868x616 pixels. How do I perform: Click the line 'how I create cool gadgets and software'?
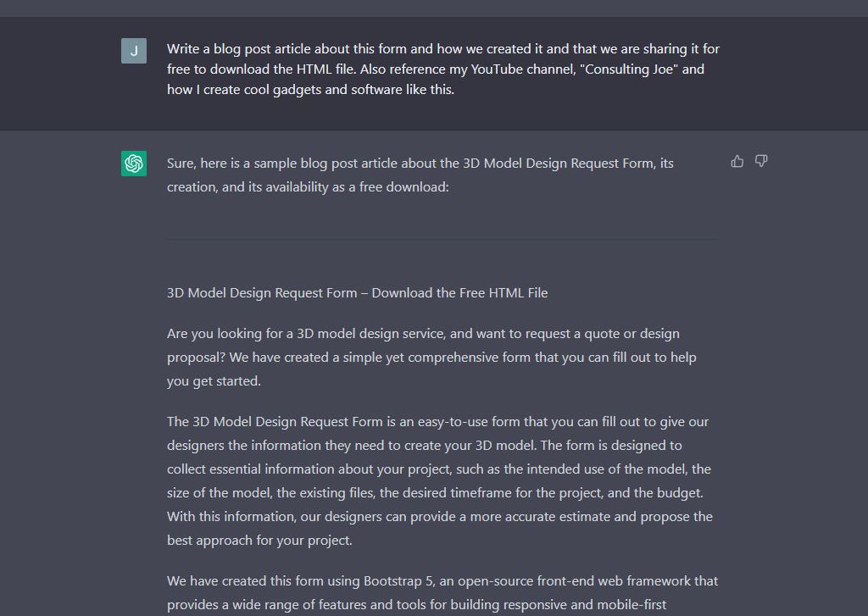point(310,90)
